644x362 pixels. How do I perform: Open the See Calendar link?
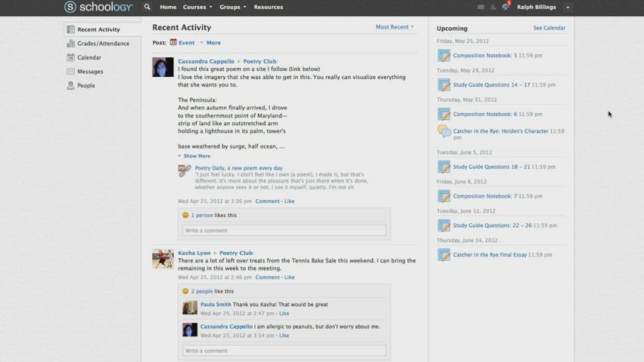point(549,28)
